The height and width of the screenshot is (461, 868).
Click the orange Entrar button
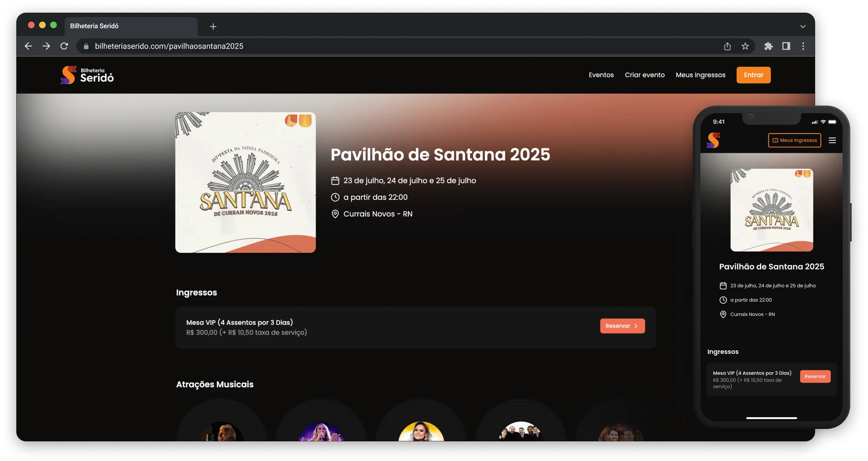pos(753,75)
